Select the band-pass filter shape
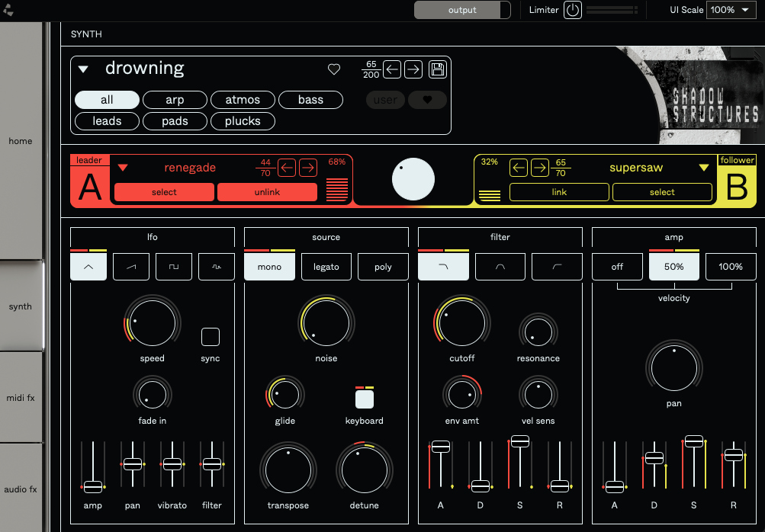The height and width of the screenshot is (532, 765). click(x=500, y=266)
